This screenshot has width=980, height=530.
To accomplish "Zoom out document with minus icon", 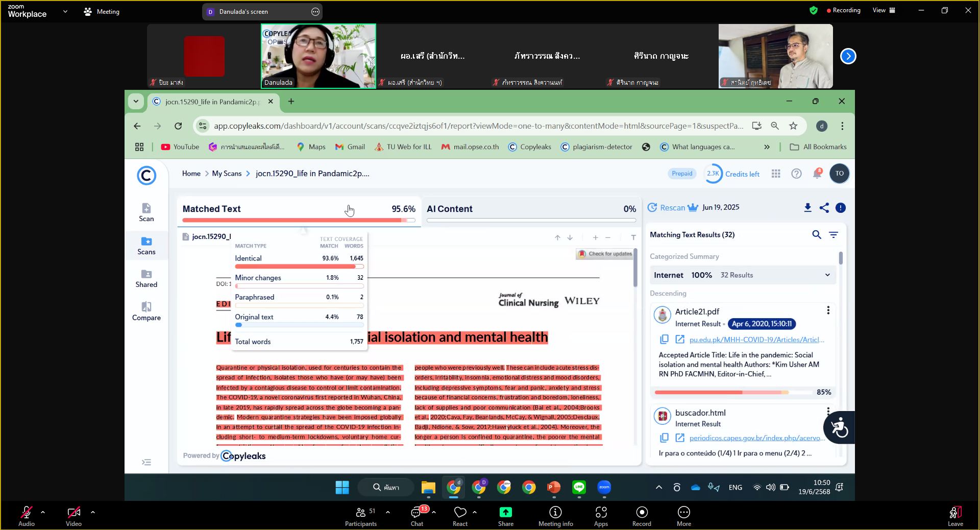I will point(608,237).
